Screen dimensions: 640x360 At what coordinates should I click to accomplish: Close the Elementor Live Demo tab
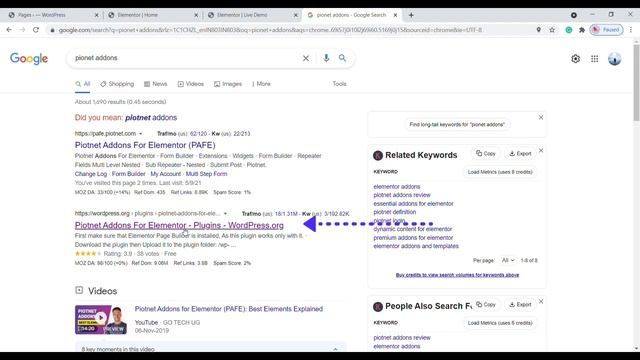click(296, 15)
